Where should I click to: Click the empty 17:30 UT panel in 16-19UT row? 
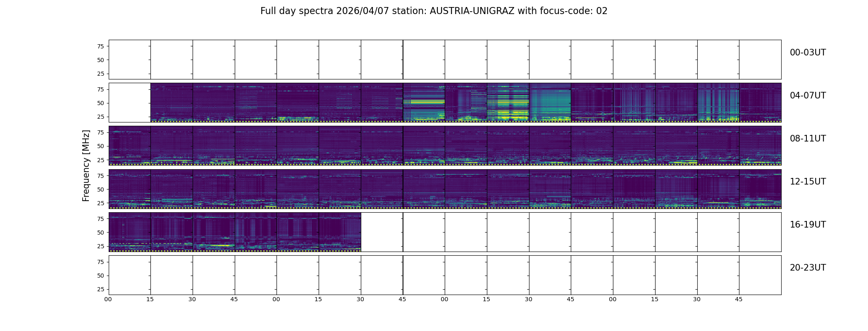382,232
